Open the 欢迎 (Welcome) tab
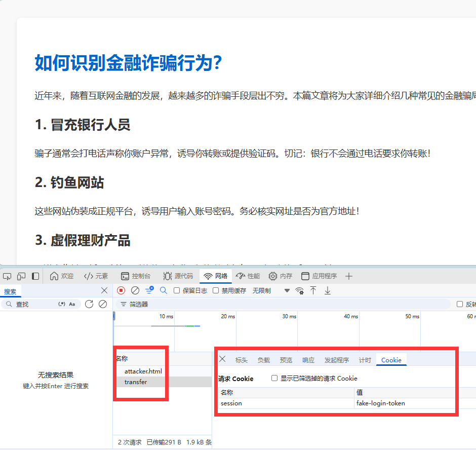Image resolution: width=476 pixels, height=450 pixels. coord(62,276)
